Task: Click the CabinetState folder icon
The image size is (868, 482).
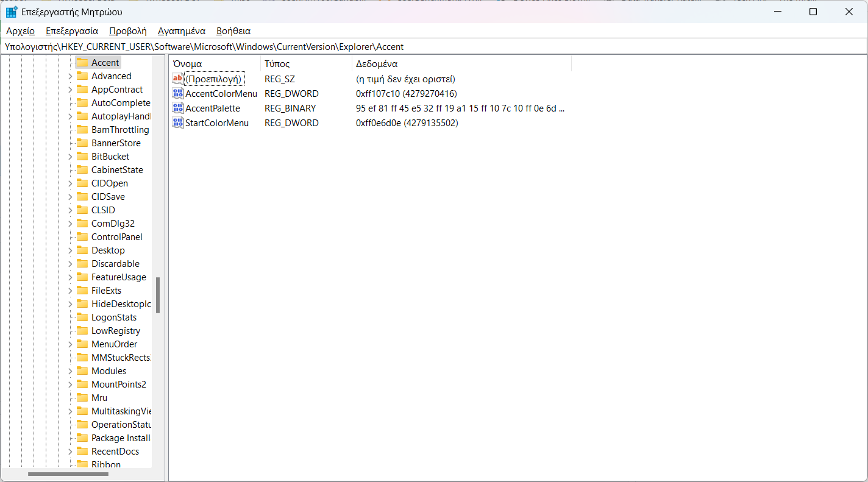Action: click(x=82, y=170)
